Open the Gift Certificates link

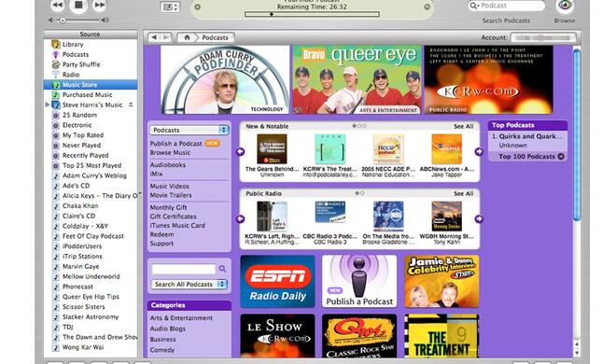tap(173, 217)
